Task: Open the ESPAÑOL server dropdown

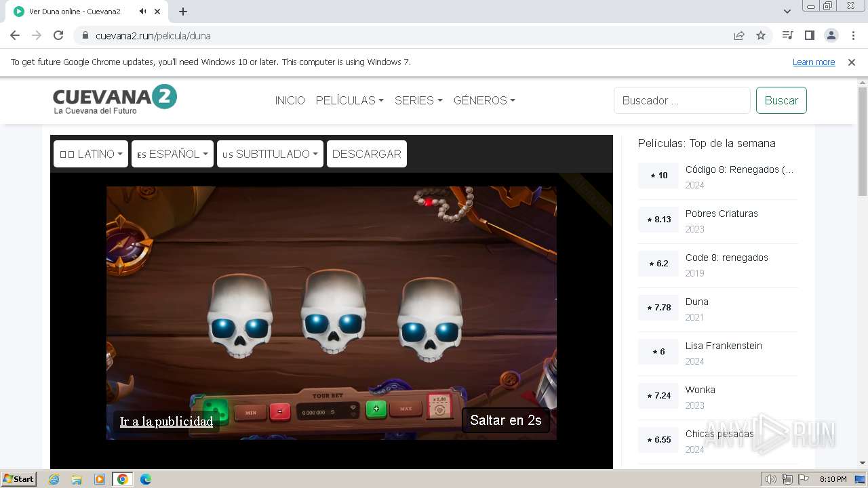Action: [x=172, y=154]
